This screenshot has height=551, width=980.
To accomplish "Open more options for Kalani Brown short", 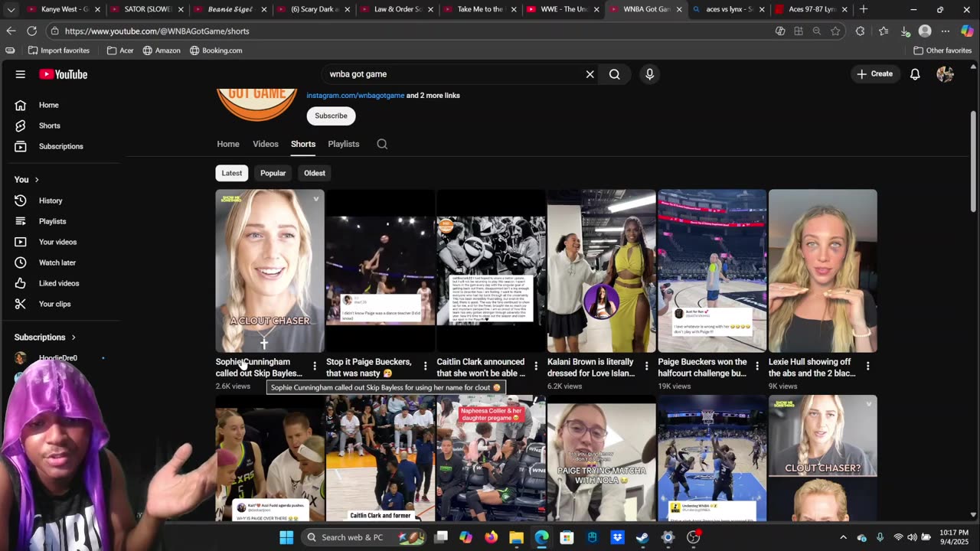I will coord(646,367).
